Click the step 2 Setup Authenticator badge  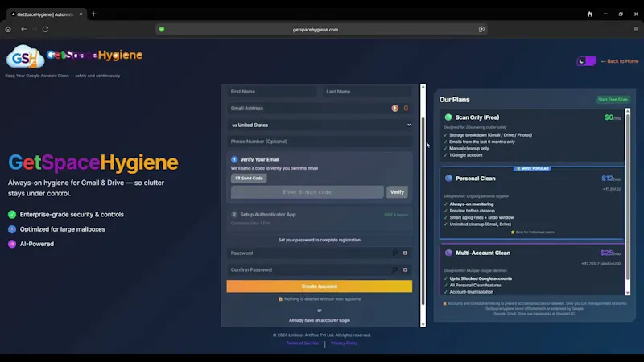[234, 215]
